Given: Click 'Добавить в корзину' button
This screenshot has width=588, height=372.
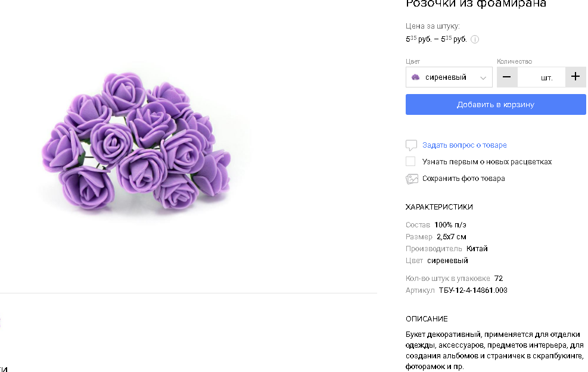Looking at the screenshot, I should (x=496, y=105).
